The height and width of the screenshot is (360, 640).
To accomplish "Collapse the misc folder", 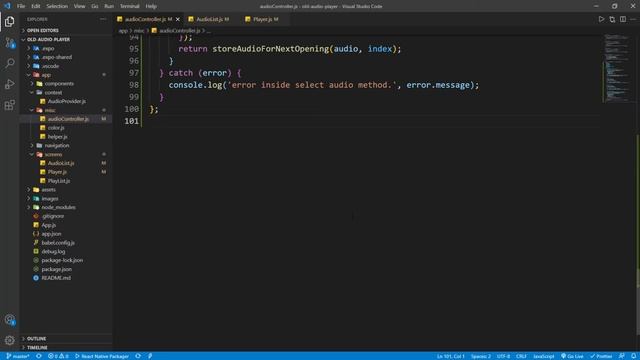I will [x=66, y=110].
